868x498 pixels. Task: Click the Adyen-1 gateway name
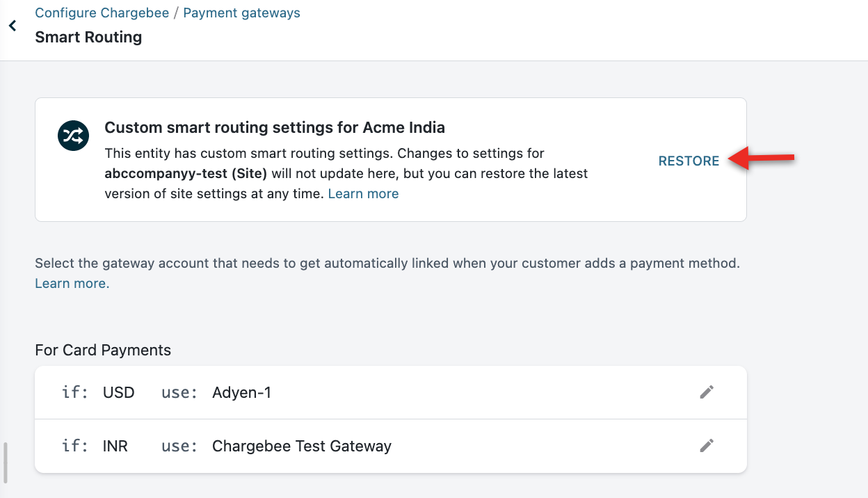pos(241,393)
